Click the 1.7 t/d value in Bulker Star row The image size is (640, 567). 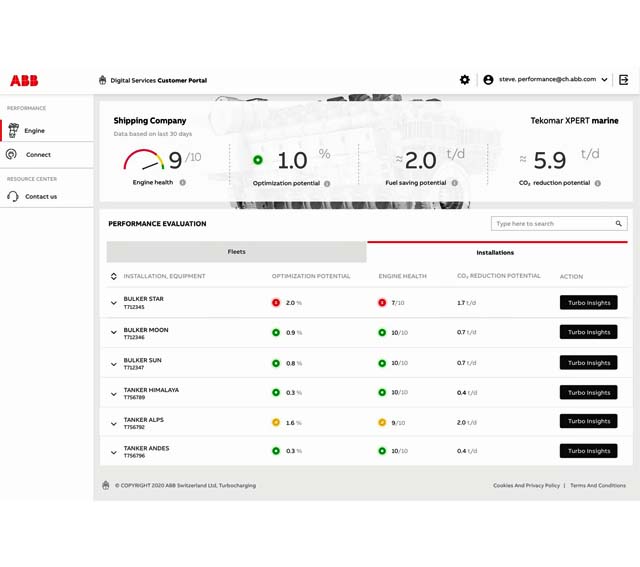pos(466,303)
